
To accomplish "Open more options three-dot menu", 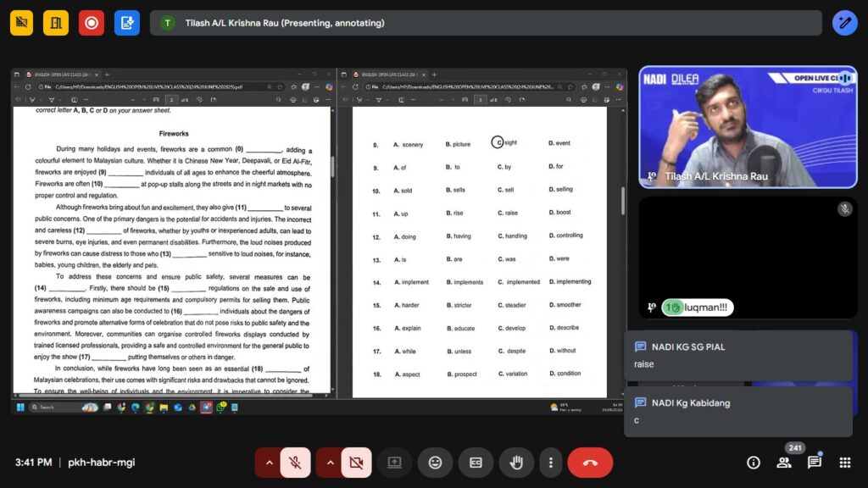I will (x=551, y=463).
